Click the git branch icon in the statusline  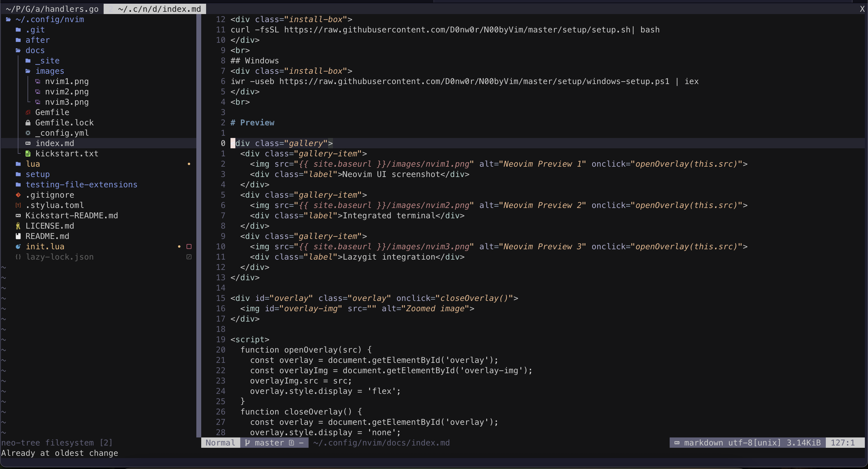click(x=248, y=443)
